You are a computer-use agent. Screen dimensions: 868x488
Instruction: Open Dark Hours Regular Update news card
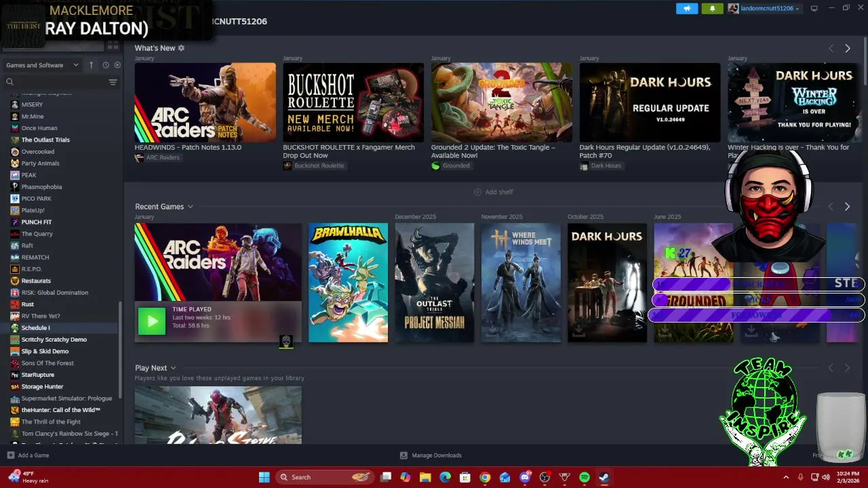click(650, 102)
